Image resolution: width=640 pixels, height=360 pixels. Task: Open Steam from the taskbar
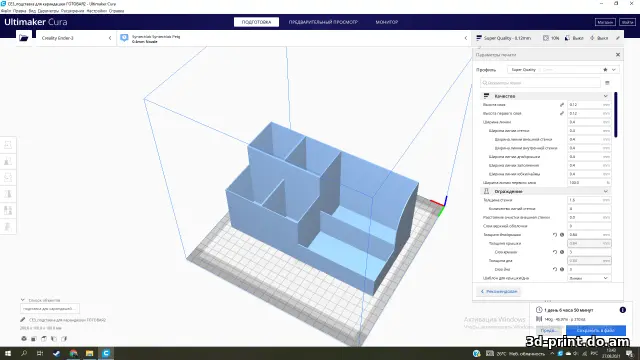point(56,353)
